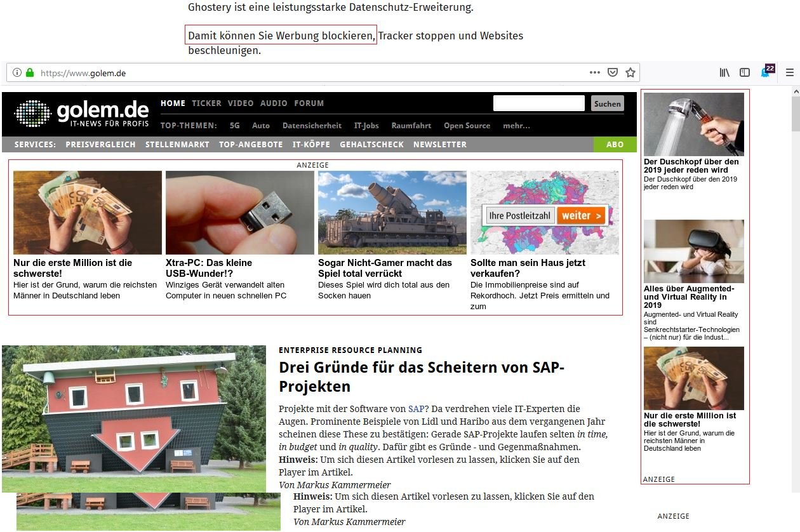The image size is (800, 532).
Task: Open Alles über Augmented- und Virtual Reality headline
Action: 689,296
